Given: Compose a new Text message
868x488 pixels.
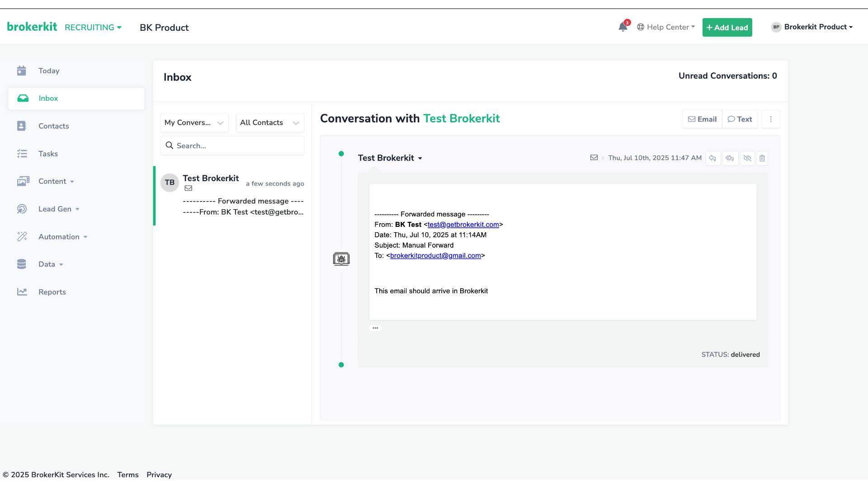Looking at the screenshot, I should 740,119.
